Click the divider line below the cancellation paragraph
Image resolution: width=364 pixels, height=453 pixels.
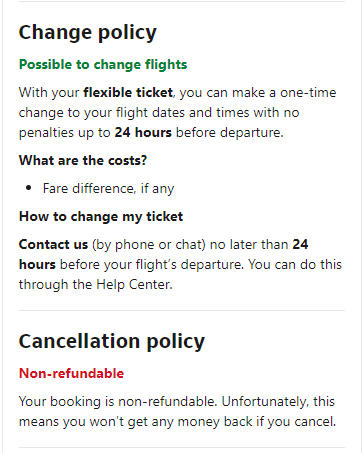click(x=181, y=447)
